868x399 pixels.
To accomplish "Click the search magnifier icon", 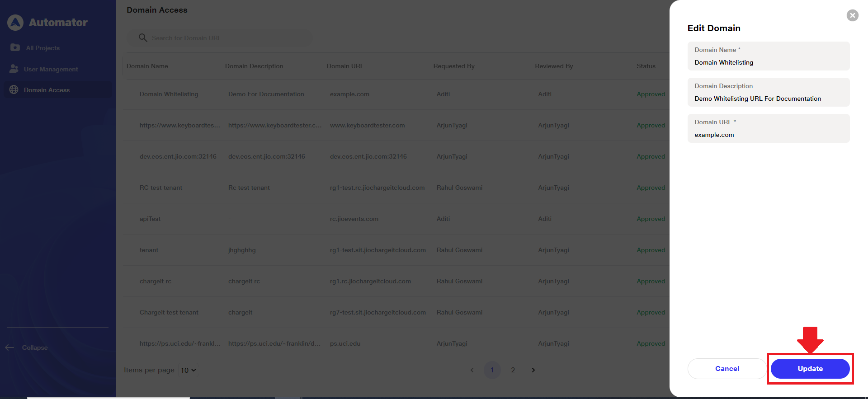I will coord(143,38).
